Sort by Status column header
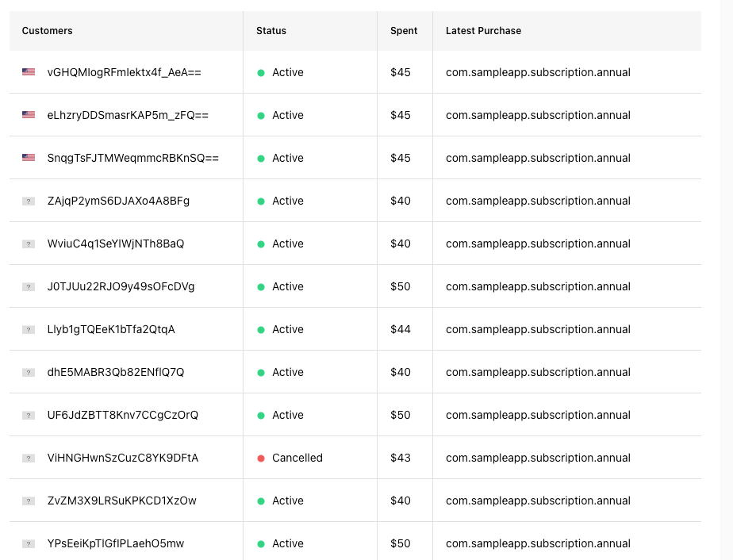Screen dimensions: 733x560 [x=271, y=31]
